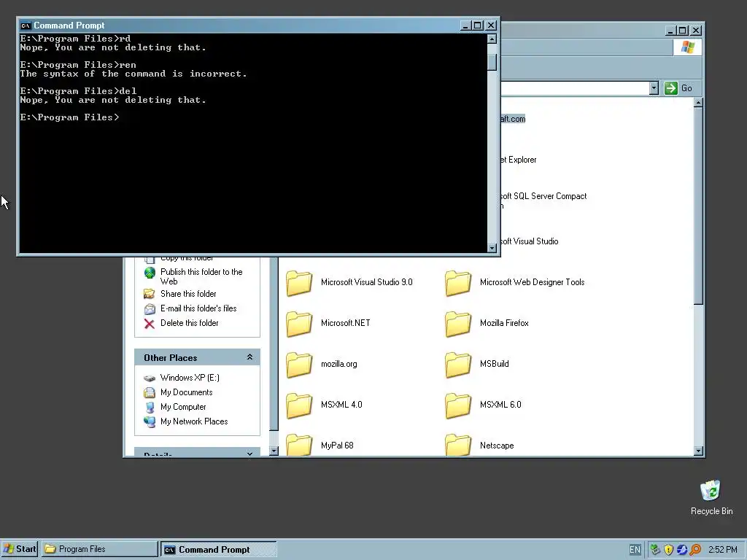747x560 pixels.
Task: Select the Mozilla Firefox folder icon
Action: tap(458, 324)
